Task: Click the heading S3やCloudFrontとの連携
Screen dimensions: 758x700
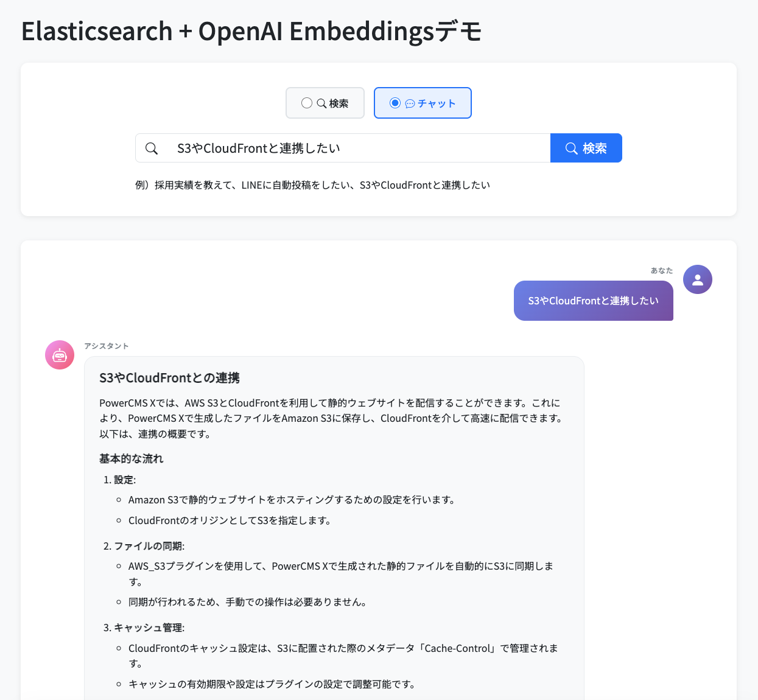Action: (169, 377)
